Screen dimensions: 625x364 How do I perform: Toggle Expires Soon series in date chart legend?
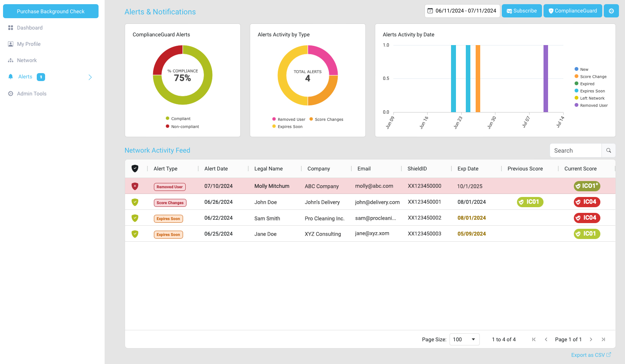point(590,91)
